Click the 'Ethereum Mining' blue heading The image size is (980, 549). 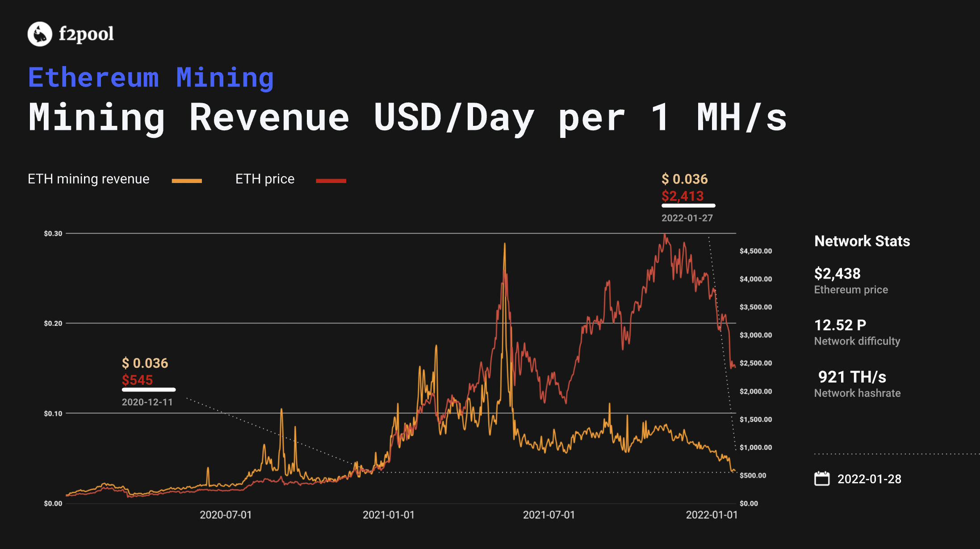(151, 78)
